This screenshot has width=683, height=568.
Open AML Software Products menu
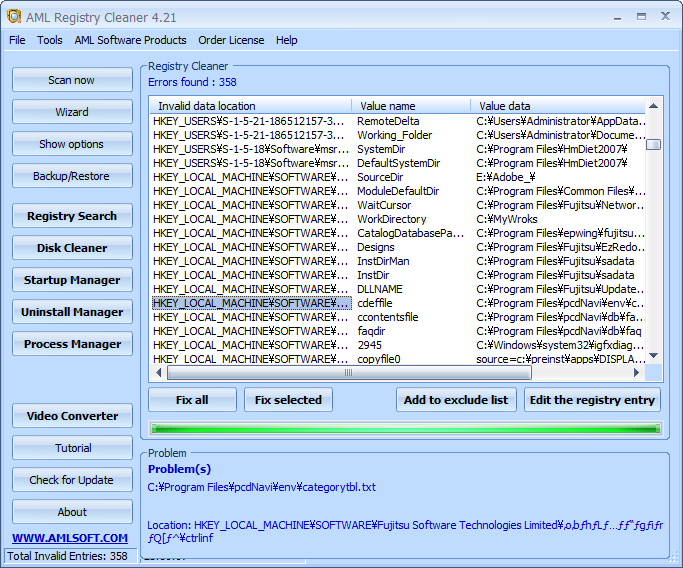(130, 40)
